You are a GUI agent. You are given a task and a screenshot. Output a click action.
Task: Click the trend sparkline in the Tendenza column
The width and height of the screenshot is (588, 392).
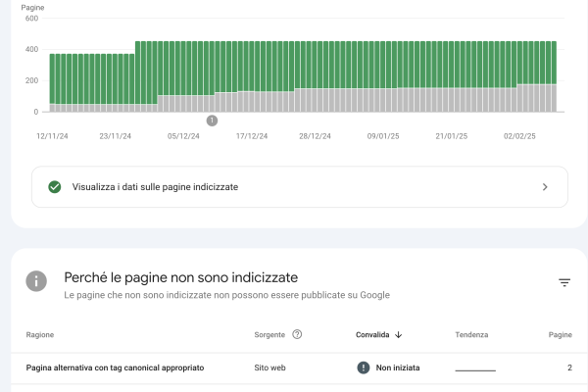pyautogui.click(x=475, y=368)
